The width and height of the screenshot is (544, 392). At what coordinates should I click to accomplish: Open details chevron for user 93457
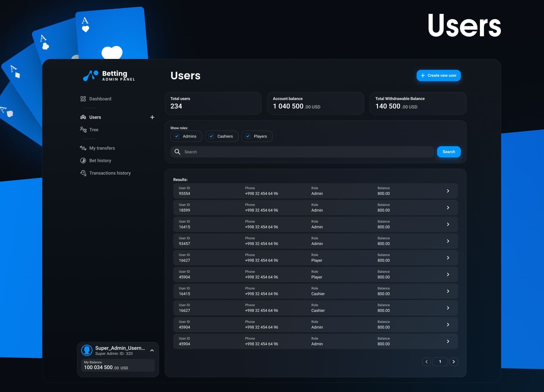[x=448, y=241]
